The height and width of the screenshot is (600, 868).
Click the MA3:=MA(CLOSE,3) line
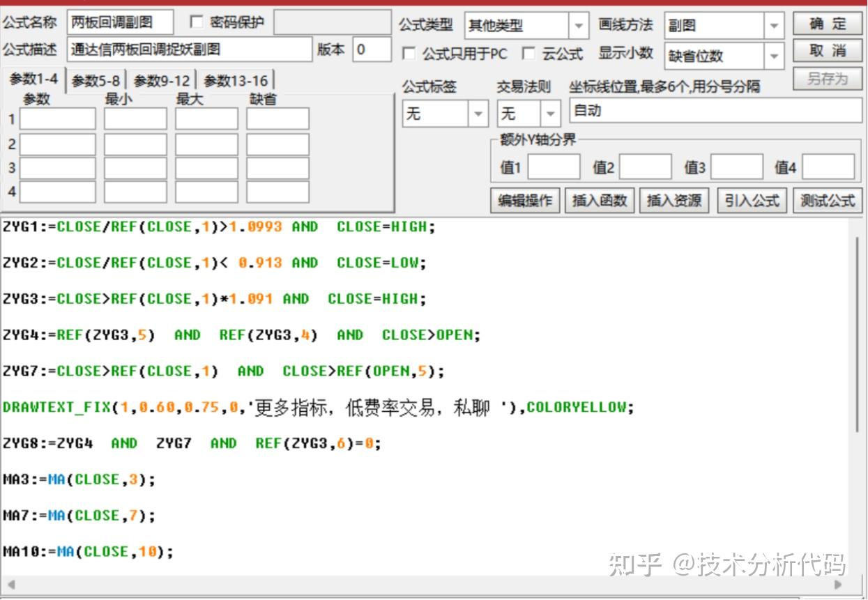point(79,479)
